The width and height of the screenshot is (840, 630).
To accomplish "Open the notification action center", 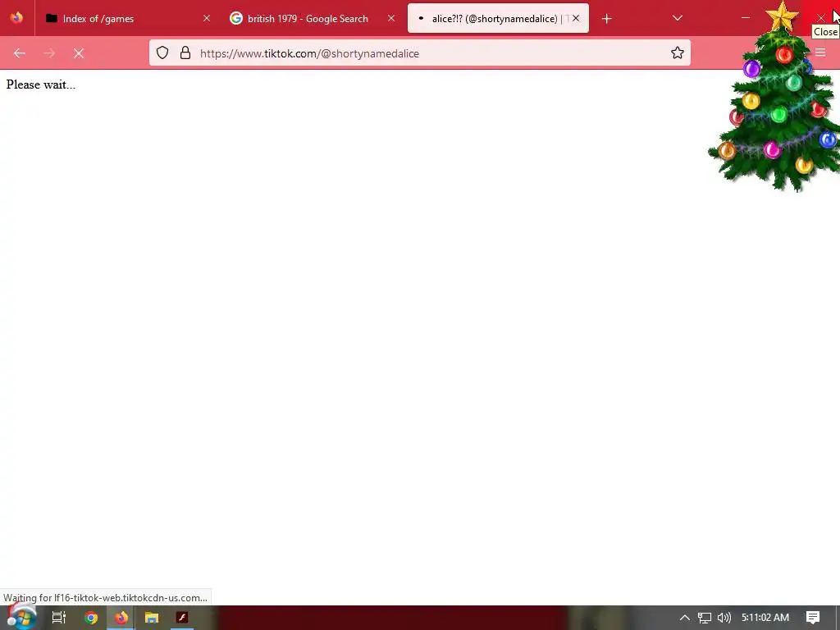I will pyautogui.click(x=813, y=618).
